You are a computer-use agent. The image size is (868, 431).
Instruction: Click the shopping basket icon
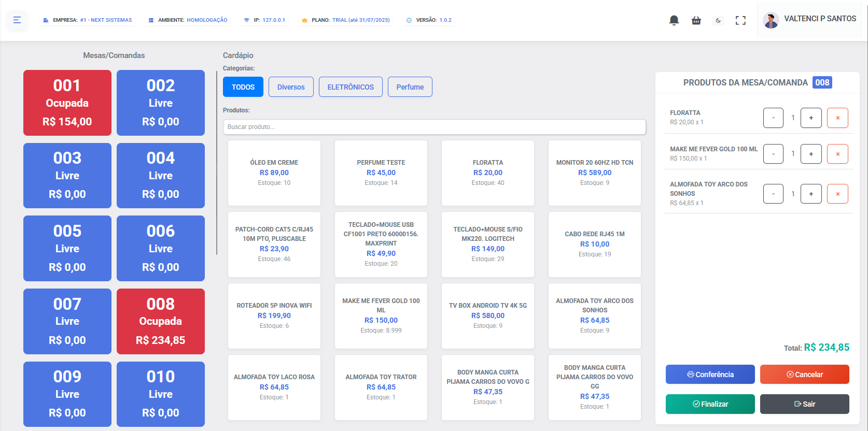click(696, 20)
